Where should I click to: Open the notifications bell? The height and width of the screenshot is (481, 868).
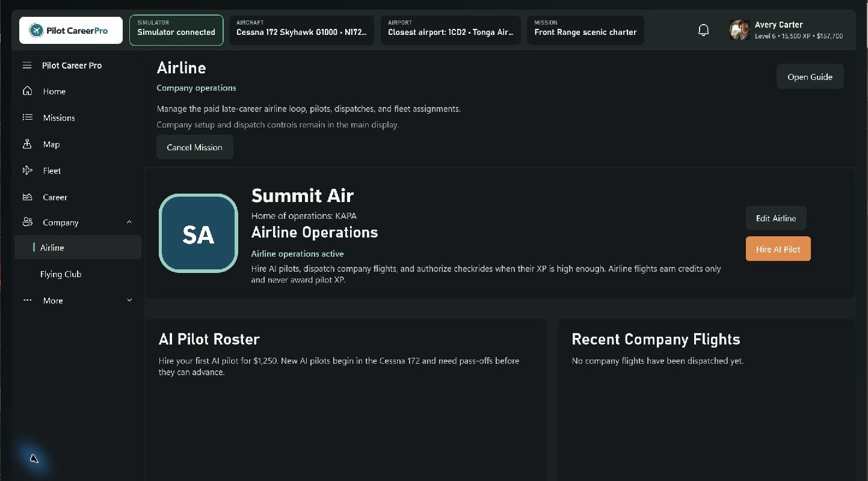[x=703, y=30]
